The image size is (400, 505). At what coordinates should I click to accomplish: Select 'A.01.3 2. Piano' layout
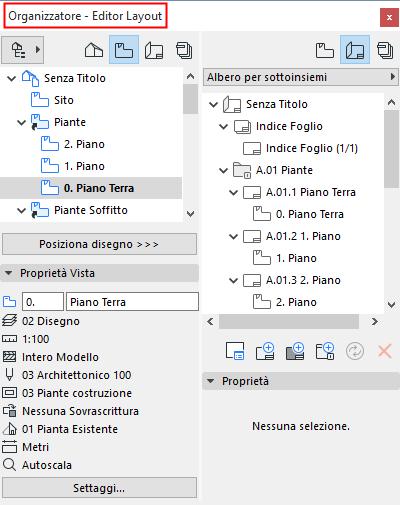tap(292, 280)
